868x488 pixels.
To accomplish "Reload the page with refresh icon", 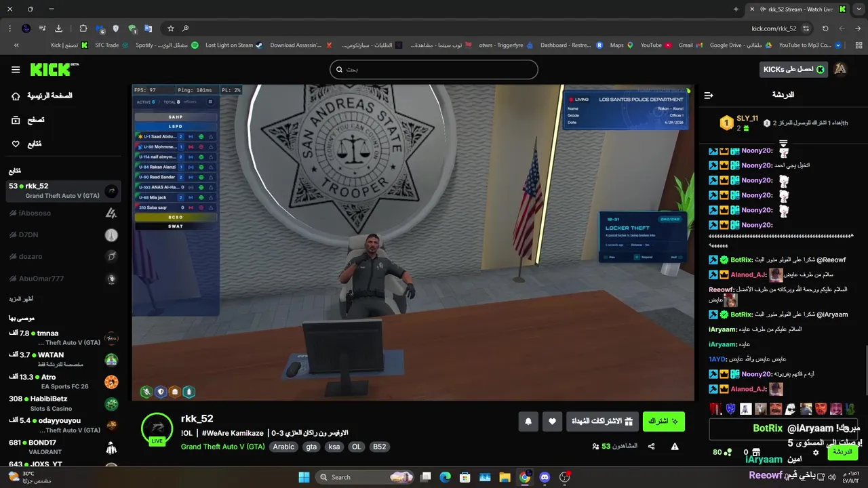I will [x=825, y=28].
